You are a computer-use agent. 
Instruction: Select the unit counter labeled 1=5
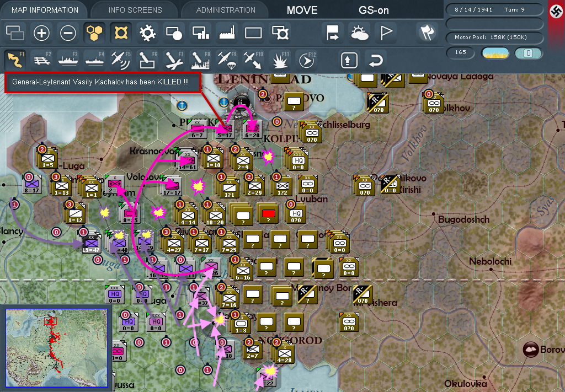[x=47, y=158]
